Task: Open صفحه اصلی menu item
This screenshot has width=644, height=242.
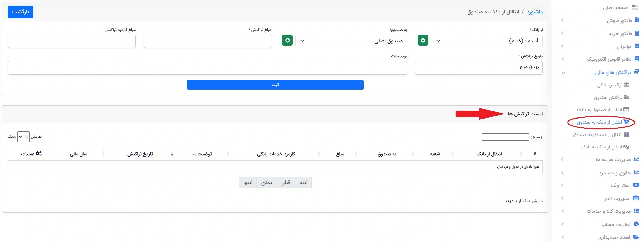Action: pyautogui.click(x=615, y=7)
